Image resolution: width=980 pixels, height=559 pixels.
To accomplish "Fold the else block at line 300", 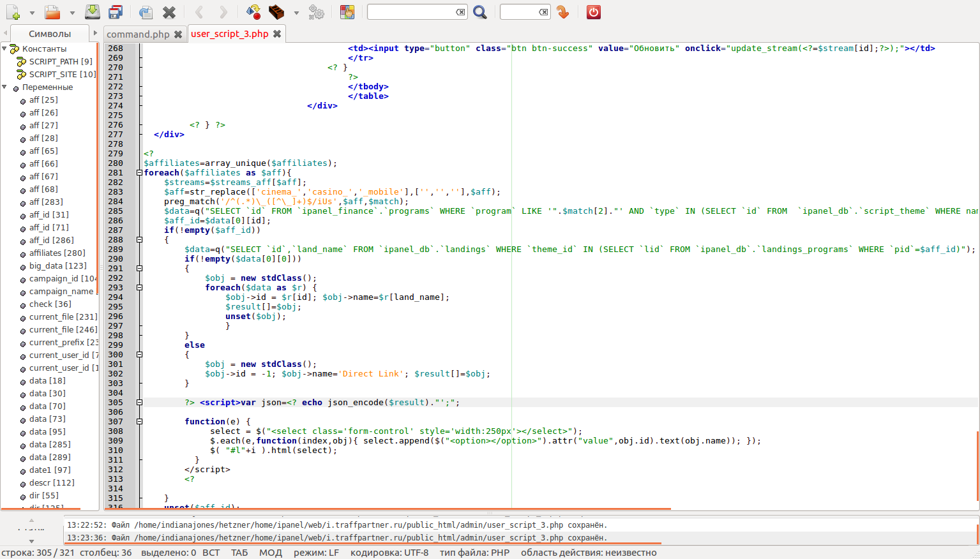I will click(x=139, y=355).
